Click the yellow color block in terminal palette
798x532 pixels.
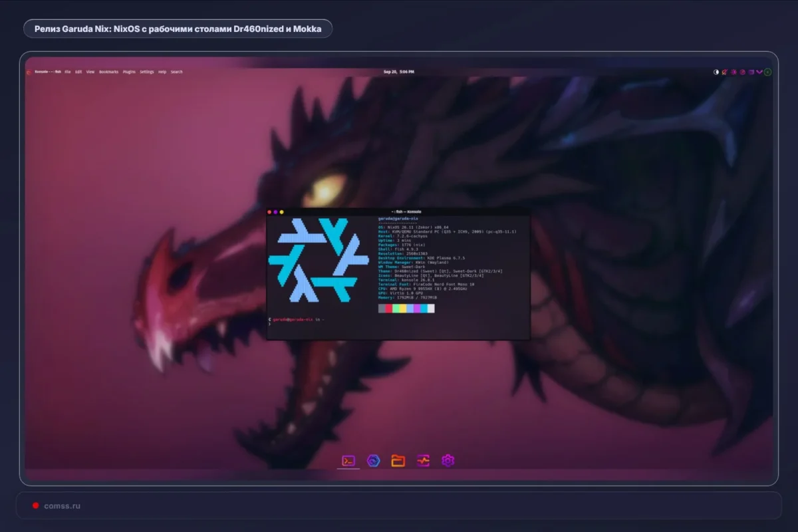[x=403, y=308]
